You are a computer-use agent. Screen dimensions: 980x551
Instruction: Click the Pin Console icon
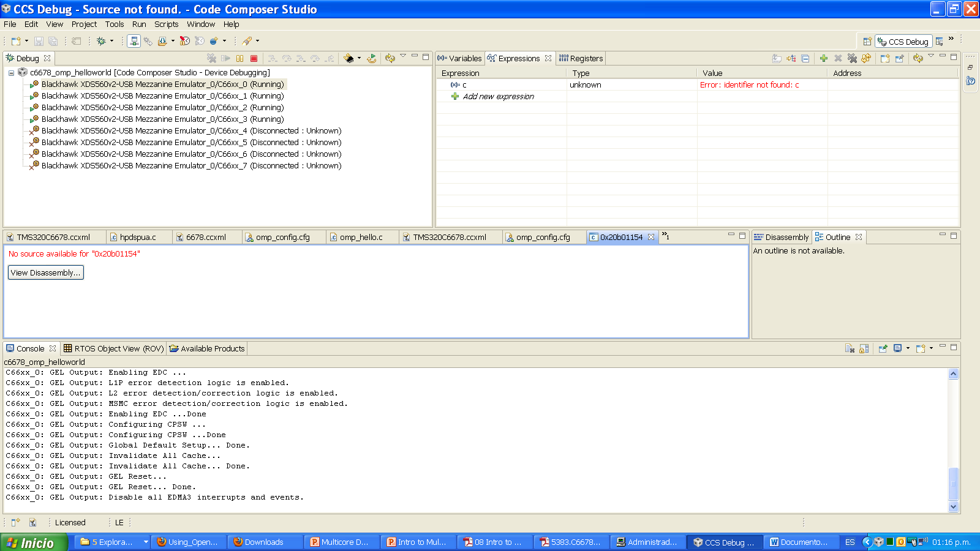883,348
